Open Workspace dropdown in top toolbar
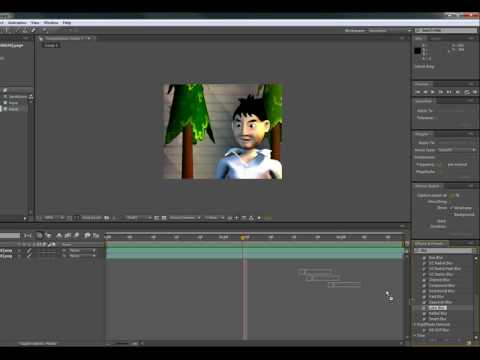Image resolution: width=480 pixels, height=360 pixels. [x=390, y=31]
